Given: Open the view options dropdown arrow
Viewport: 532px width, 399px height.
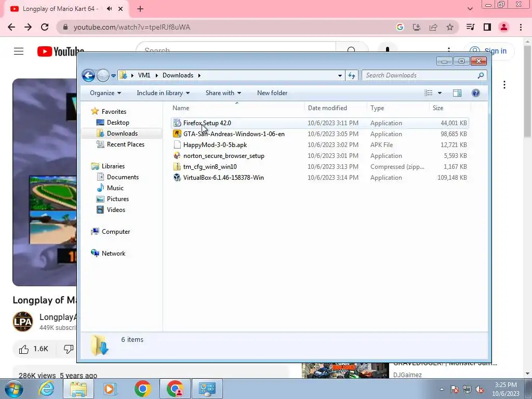Looking at the screenshot, I should [440, 93].
